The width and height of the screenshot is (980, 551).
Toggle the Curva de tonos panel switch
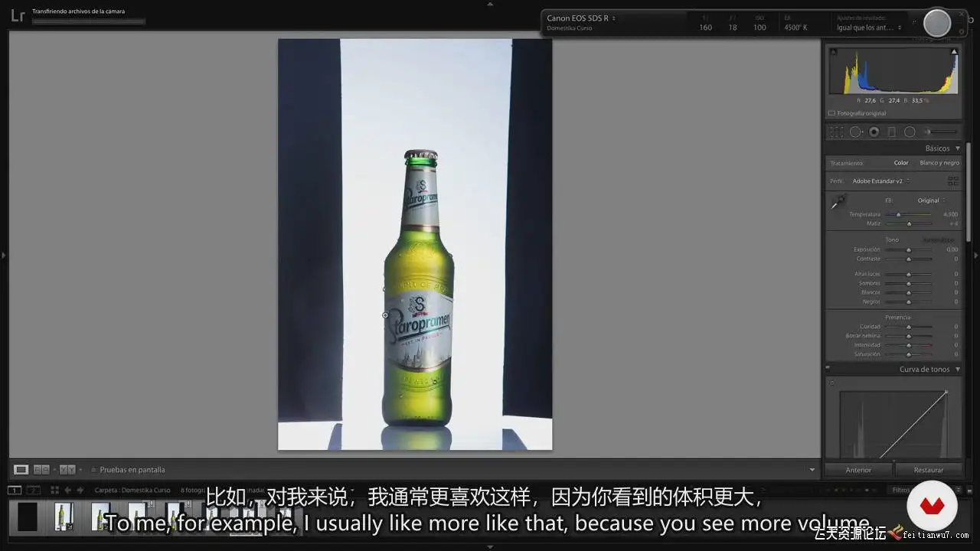pyautogui.click(x=828, y=369)
